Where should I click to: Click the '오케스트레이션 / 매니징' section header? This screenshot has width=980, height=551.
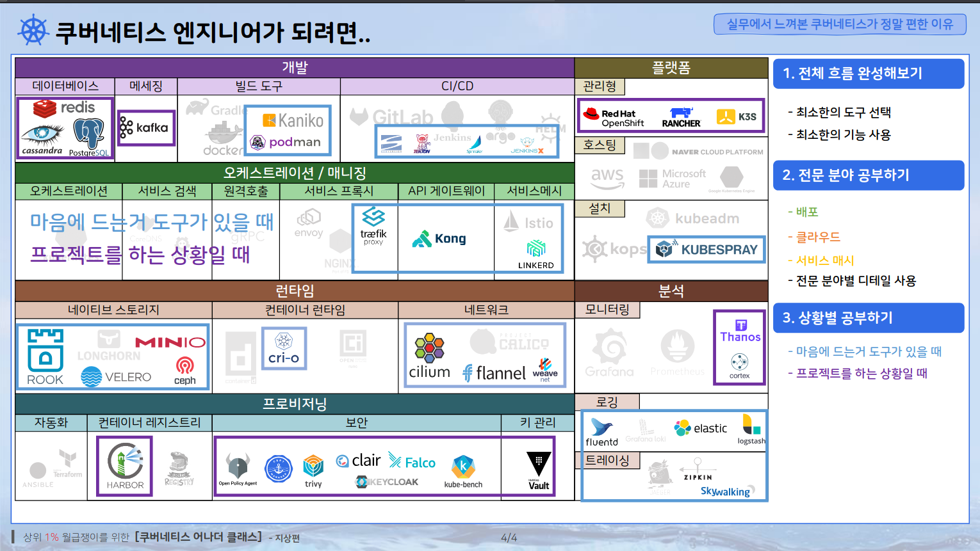[x=295, y=173]
